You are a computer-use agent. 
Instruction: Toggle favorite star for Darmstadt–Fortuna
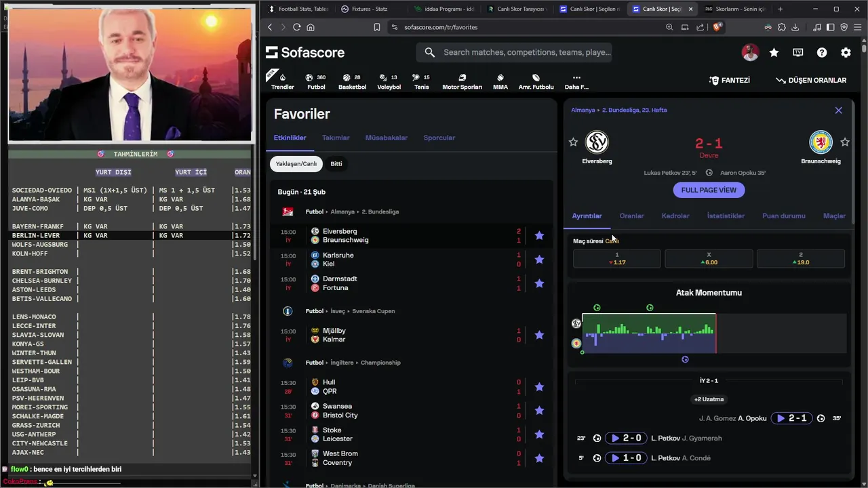click(539, 283)
